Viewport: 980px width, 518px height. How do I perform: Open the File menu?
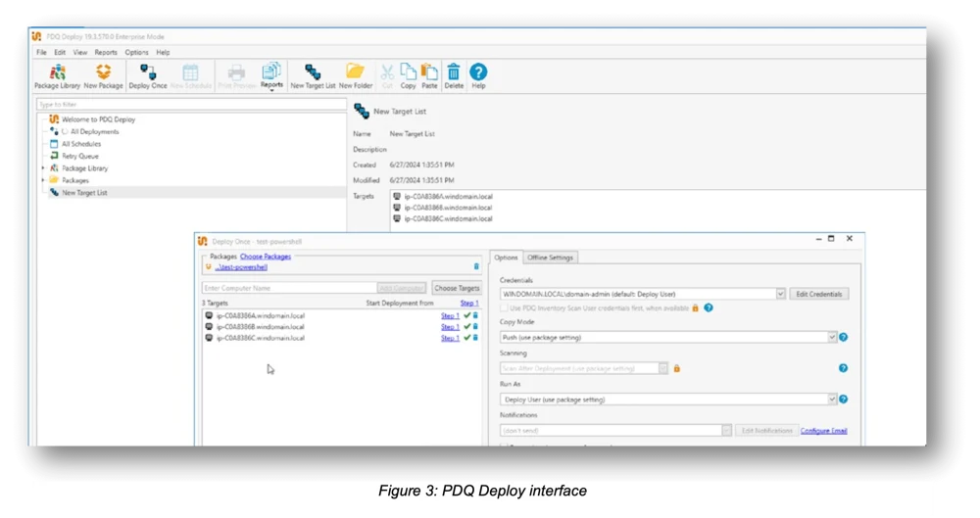pos(41,53)
